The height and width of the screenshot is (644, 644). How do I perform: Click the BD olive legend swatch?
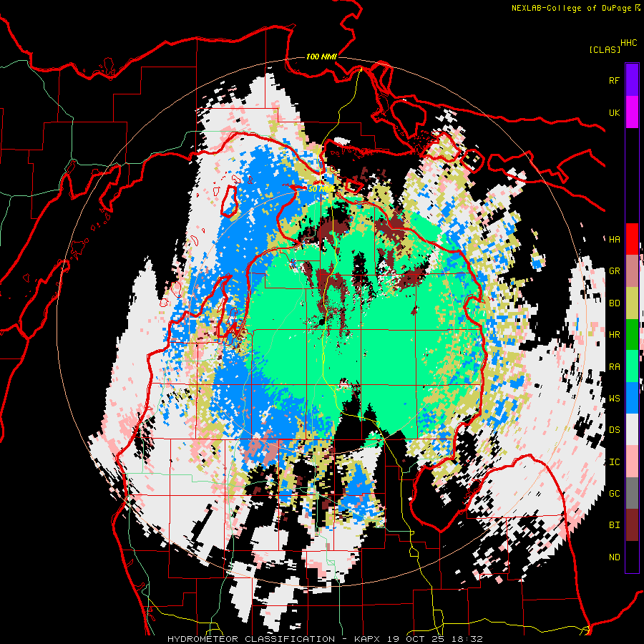click(632, 303)
